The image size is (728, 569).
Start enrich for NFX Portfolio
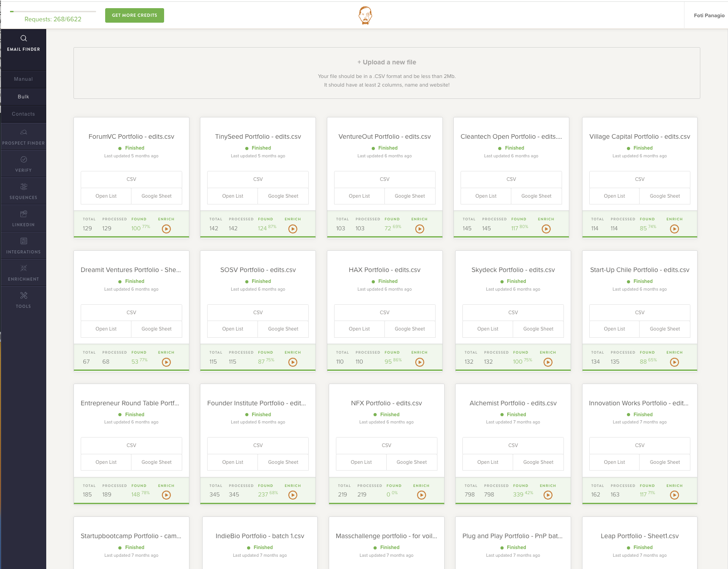point(422,495)
